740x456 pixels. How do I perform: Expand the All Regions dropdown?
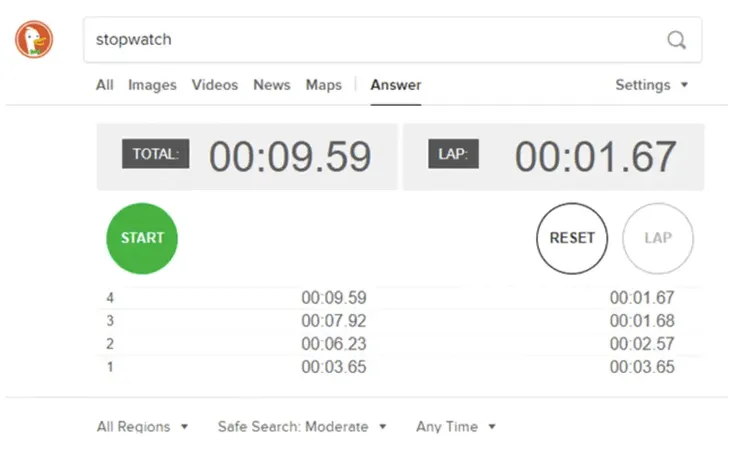pos(143,427)
